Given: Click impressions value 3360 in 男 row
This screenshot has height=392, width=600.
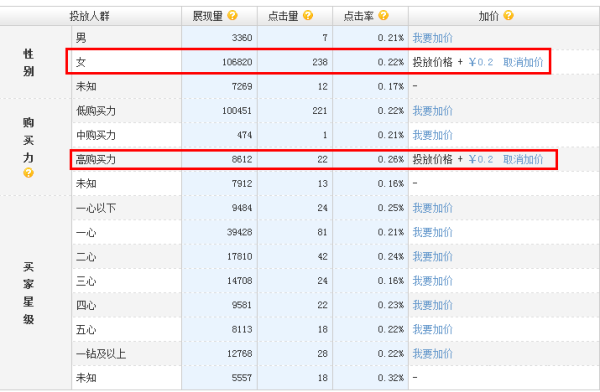Looking at the screenshot, I should click(x=242, y=38).
